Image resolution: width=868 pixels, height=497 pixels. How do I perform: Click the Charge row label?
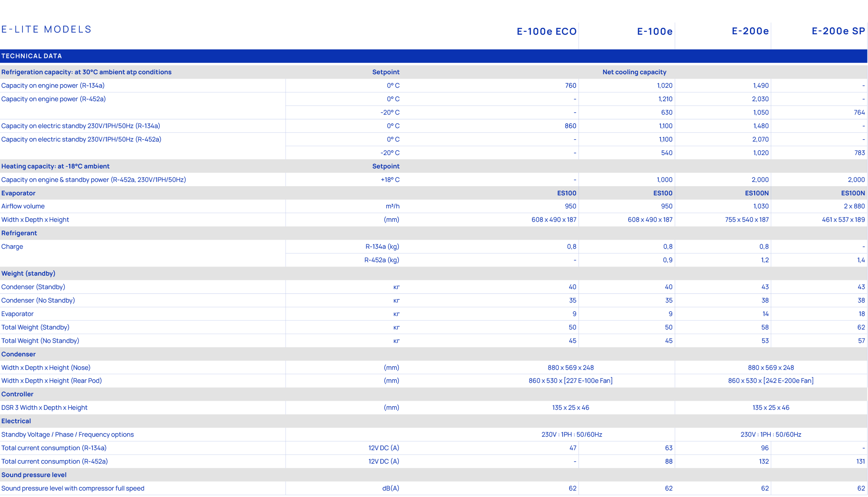click(12, 247)
